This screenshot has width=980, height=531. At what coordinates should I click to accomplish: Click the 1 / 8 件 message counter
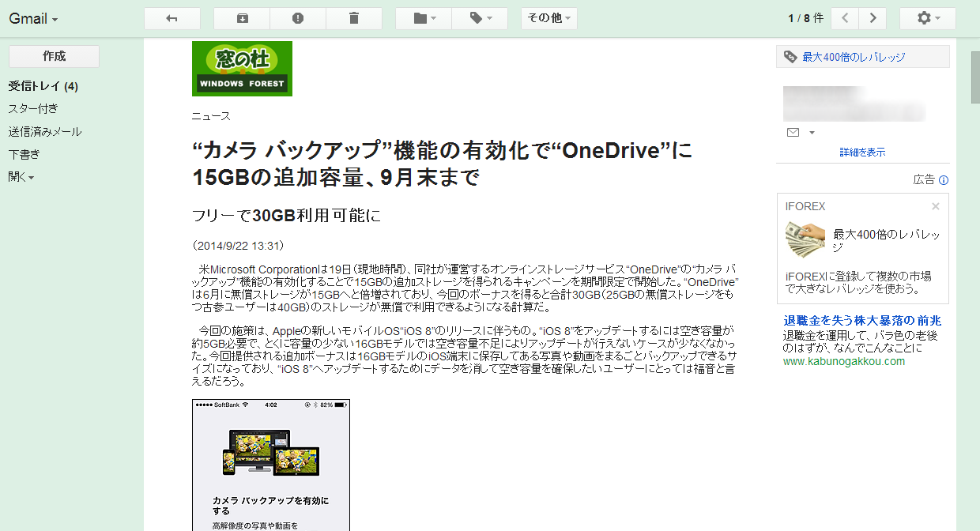806,18
